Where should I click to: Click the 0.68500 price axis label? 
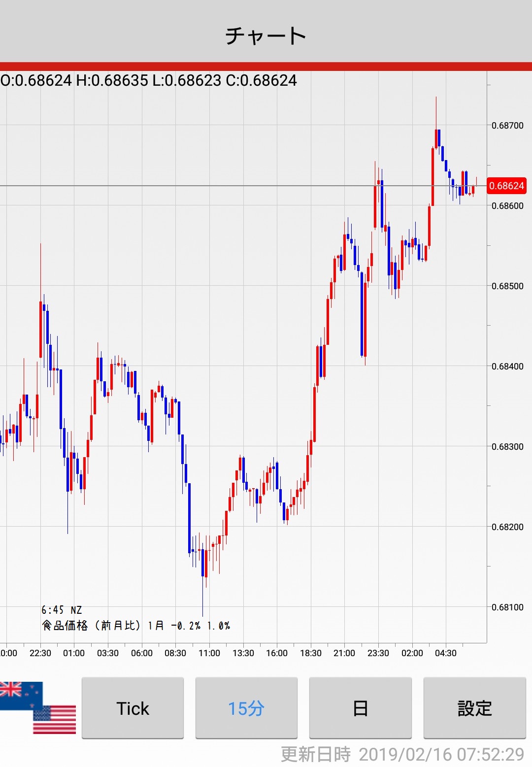[x=507, y=286]
